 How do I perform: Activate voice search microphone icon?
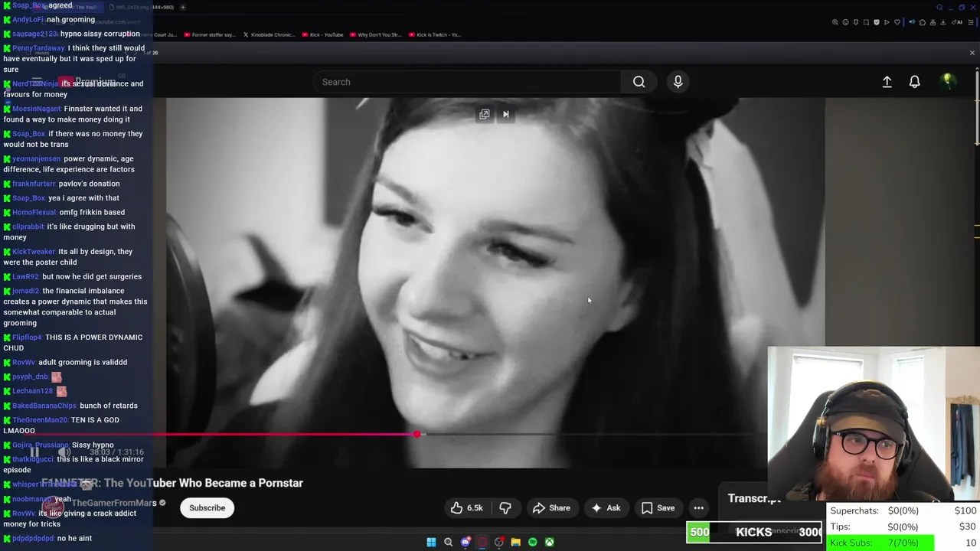tap(678, 82)
